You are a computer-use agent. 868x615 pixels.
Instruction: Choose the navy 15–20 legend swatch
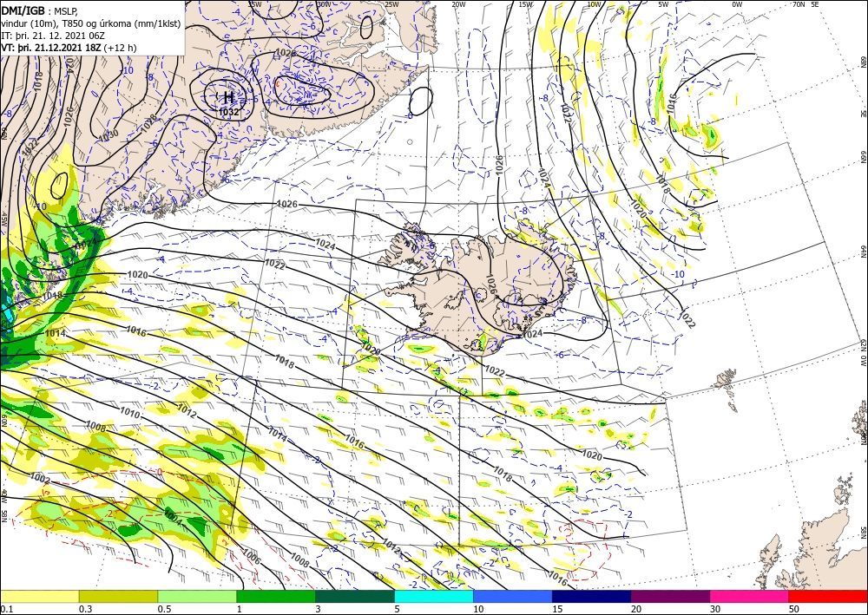pyautogui.click(x=592, y=596)
